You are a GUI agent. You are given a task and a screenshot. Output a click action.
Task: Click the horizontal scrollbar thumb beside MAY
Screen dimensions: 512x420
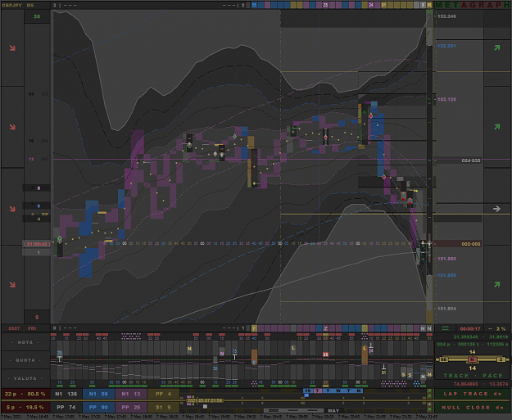(293, 410)
